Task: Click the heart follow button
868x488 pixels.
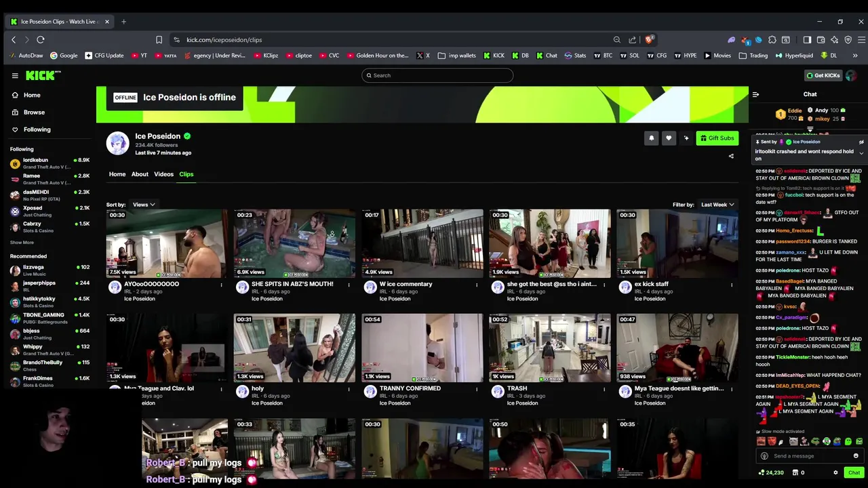Action: (669, 138)
